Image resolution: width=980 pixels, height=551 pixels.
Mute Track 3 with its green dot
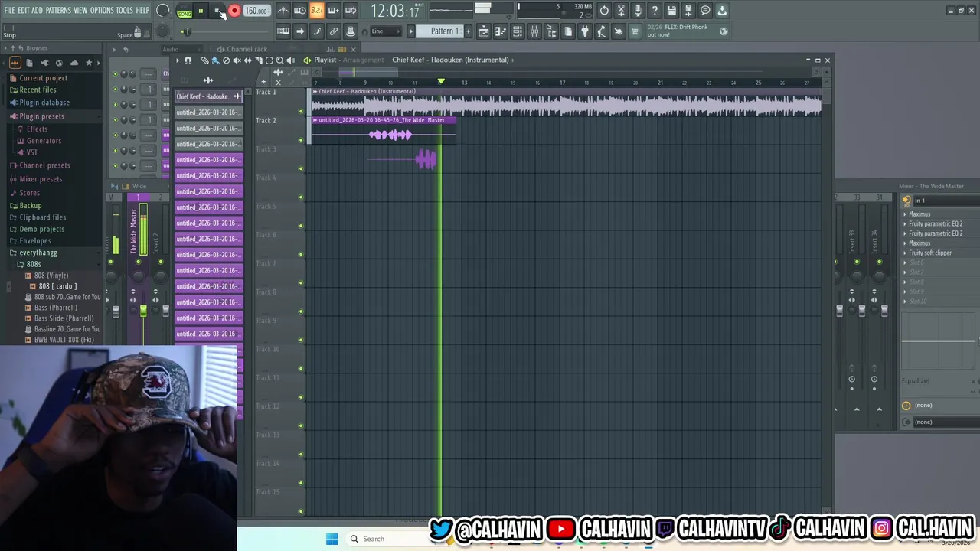point(301,168)
